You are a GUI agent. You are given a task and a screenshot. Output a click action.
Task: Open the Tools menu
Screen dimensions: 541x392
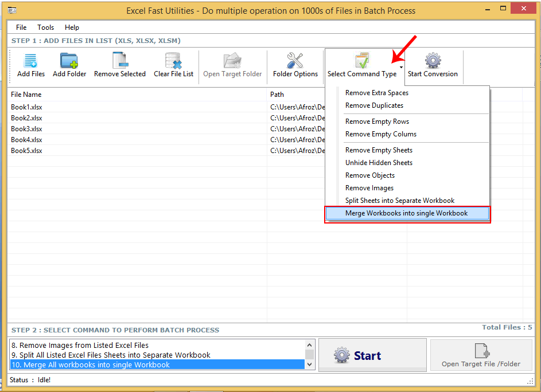(45, 27)
